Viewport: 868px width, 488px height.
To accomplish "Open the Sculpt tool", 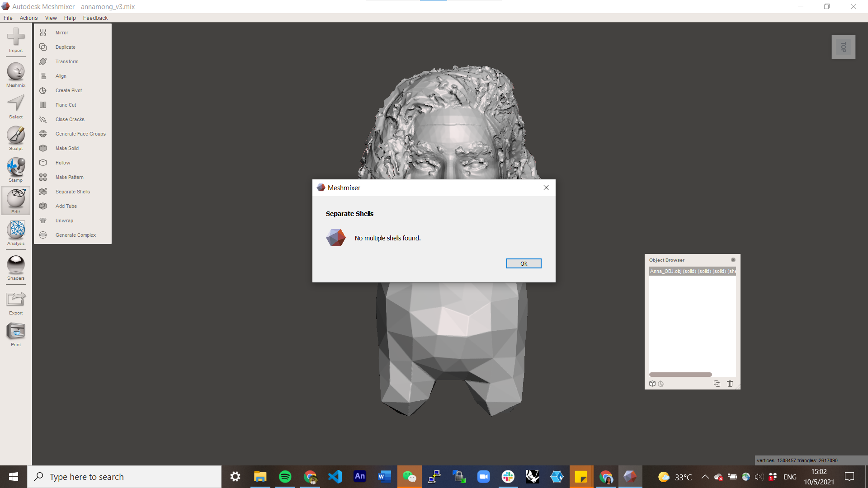I will click(15, 137).
